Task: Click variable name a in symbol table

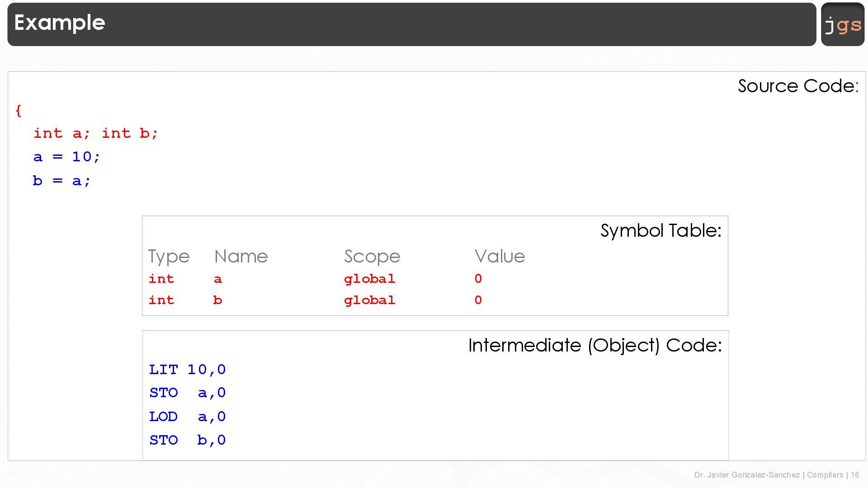Action: tap(218, 279)
